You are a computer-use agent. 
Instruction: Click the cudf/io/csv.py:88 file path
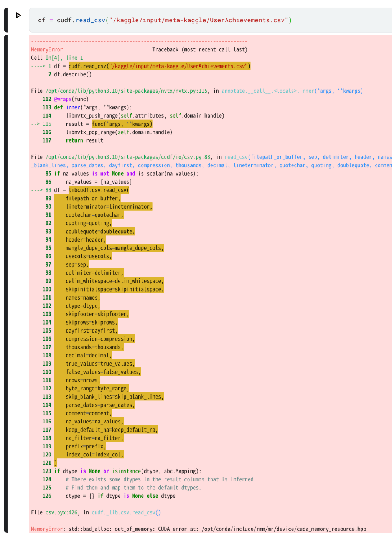click(128, 157)
